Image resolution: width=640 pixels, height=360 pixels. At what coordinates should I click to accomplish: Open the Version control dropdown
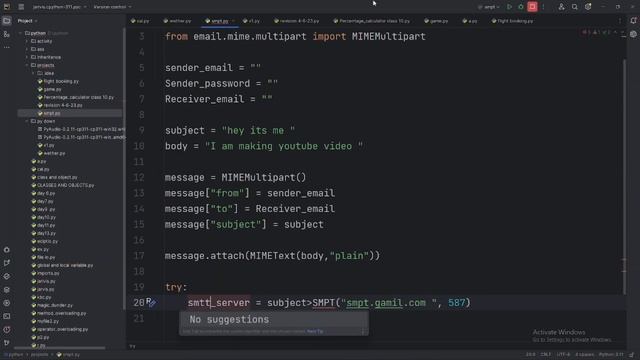tap(112, 7)
